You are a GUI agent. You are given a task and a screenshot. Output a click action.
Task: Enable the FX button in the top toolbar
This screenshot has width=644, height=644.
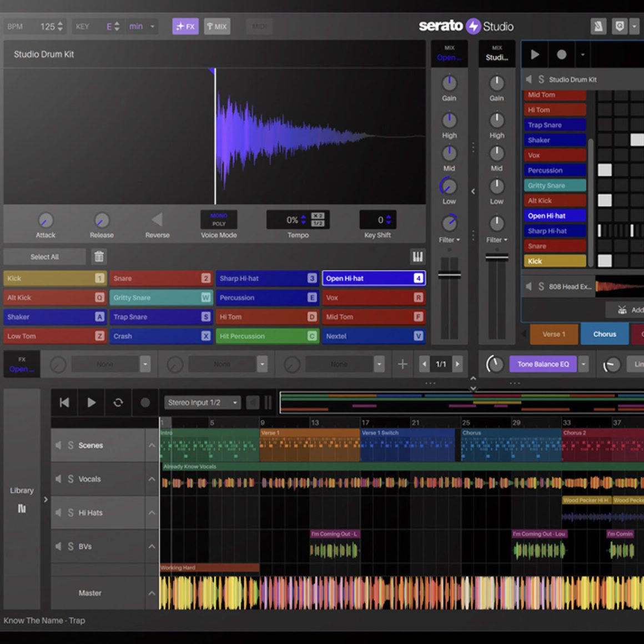click(x=185, y=26)
